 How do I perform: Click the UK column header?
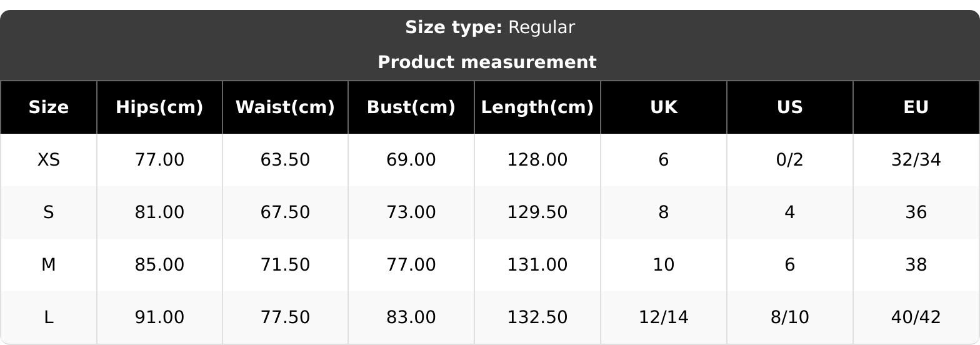pyautogui.click(x=663, y=107)
